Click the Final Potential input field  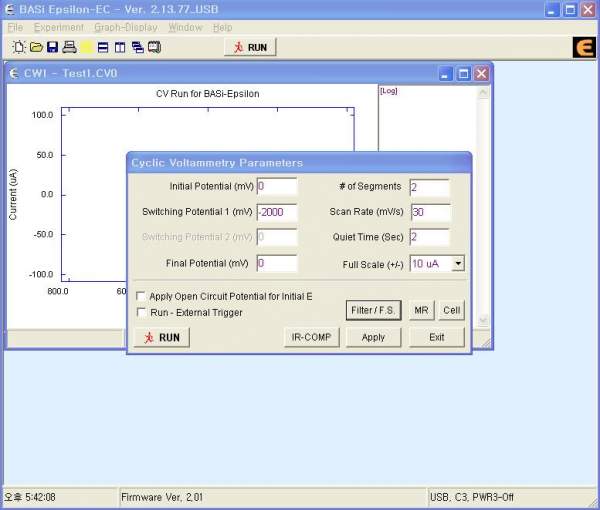click(277, 263)
